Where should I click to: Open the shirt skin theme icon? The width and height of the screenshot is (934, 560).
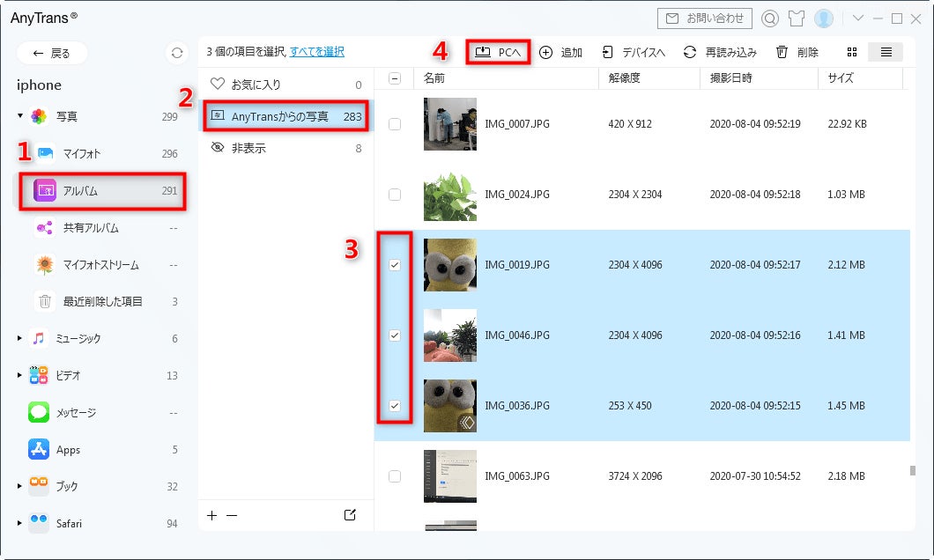click(797, 19)
